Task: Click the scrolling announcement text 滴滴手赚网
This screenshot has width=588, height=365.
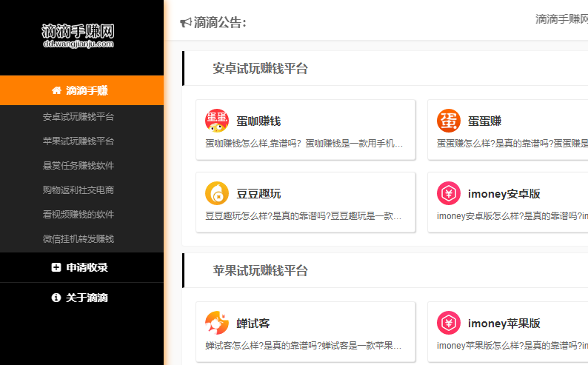Action: [561, 19]
